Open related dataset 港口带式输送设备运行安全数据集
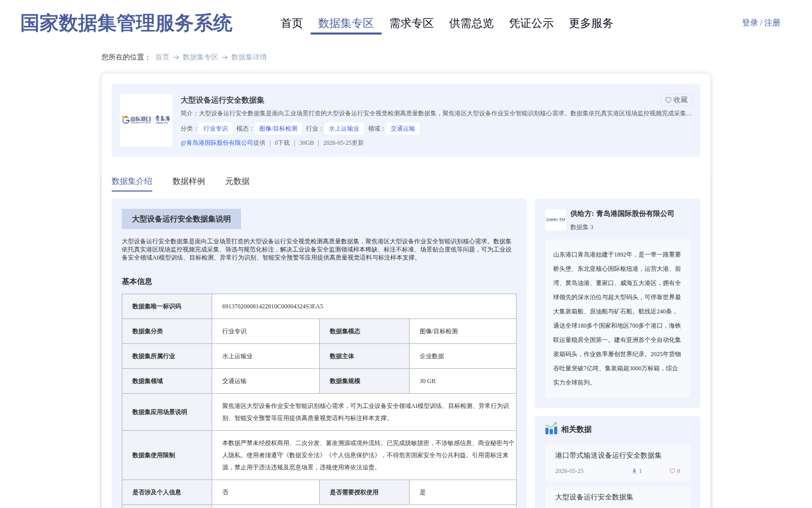This screenshot has width=812, height=508. (608, 456)
